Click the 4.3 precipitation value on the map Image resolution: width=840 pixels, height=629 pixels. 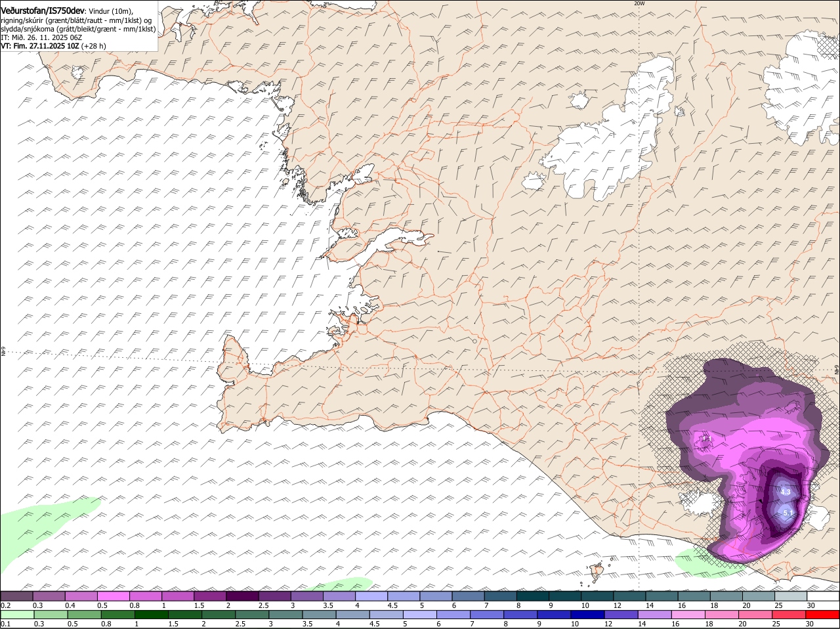(x=786, y=491)
